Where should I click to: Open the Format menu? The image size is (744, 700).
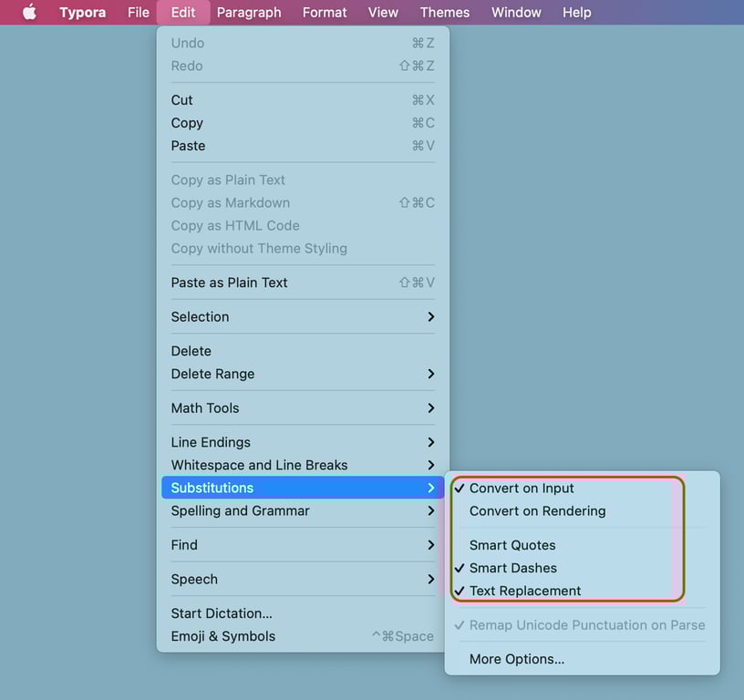(325, 13)
